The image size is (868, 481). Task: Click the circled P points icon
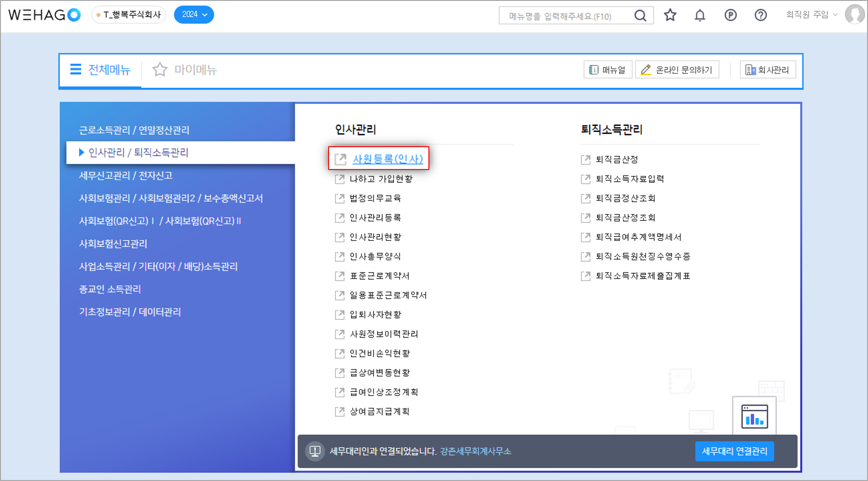point(730,15)
